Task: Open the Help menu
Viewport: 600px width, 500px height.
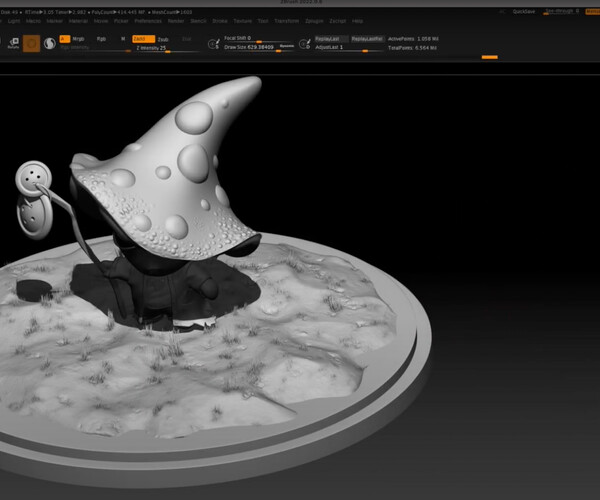Action: (x=357, y=21)
